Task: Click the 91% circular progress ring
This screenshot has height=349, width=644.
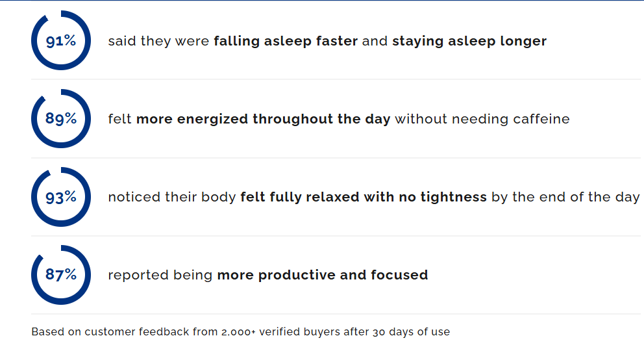Action: [x=60, y=41]
